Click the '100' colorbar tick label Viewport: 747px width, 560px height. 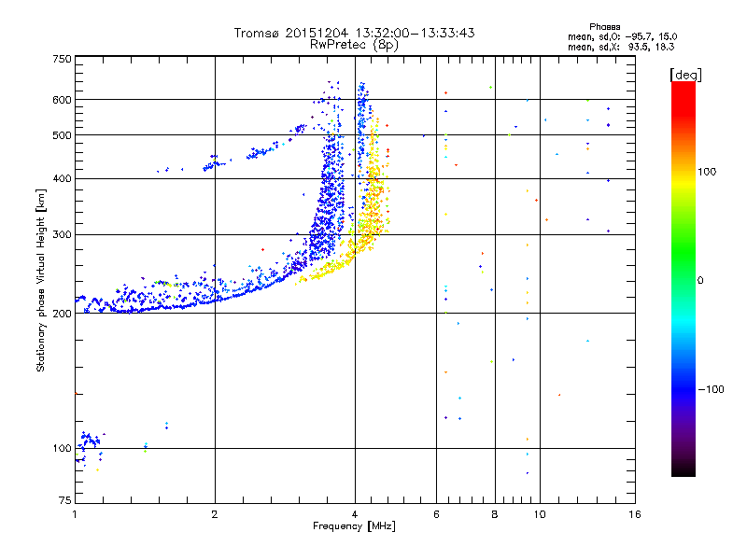click(x=707, y=172)
